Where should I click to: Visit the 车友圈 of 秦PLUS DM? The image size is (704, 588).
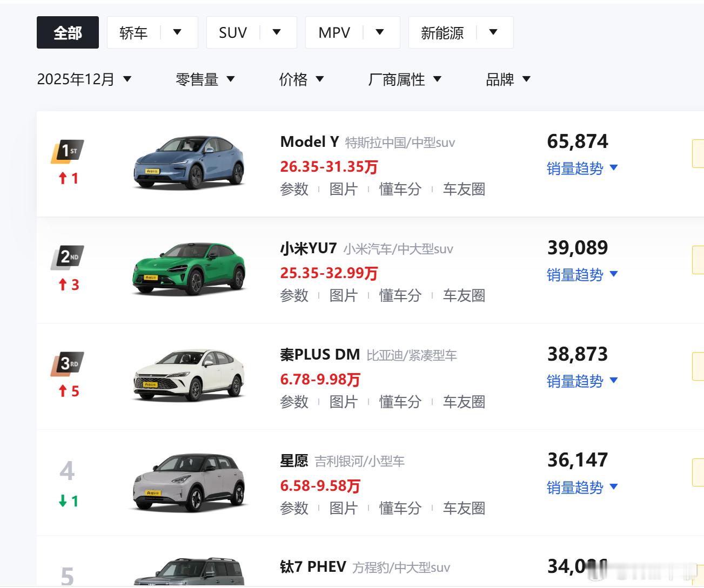(x=464, y=402)
